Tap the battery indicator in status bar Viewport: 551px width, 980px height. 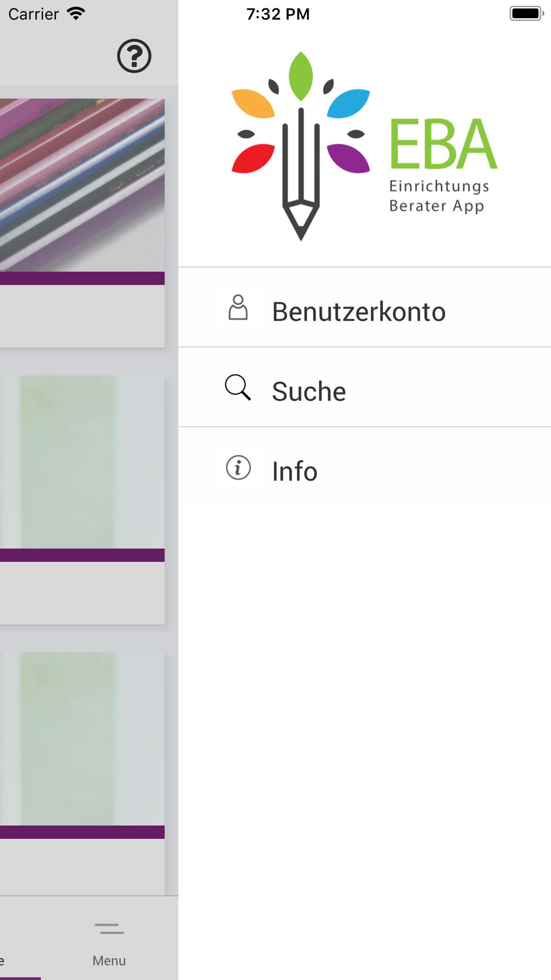pos(526,14)
